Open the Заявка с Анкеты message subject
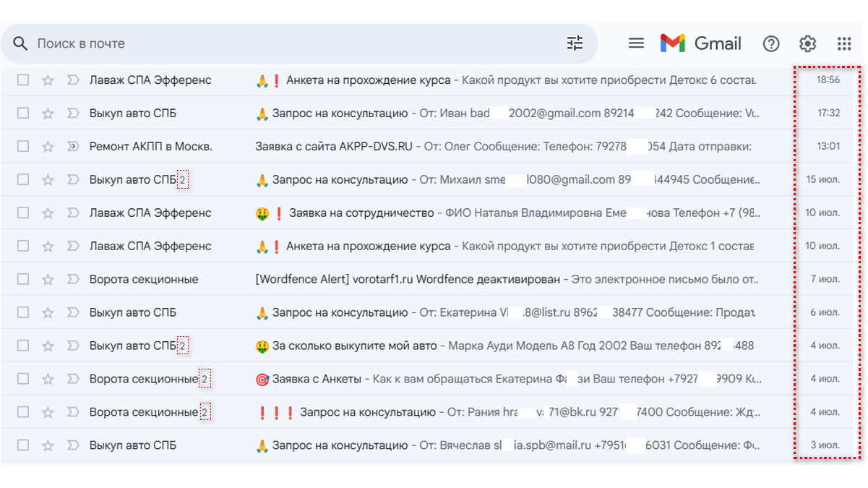 click(x=317, y=380)
